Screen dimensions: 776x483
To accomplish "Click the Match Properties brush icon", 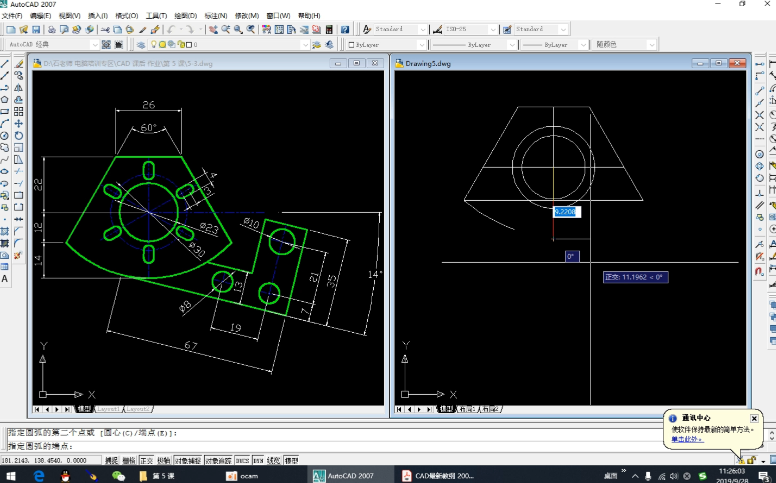I will click(142, 30).
